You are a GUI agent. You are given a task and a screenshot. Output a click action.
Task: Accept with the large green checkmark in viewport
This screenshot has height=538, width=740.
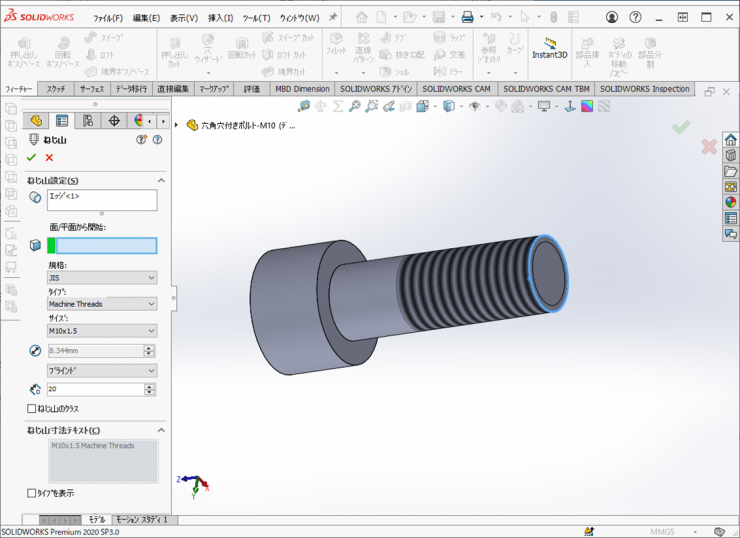click(681, 126)
